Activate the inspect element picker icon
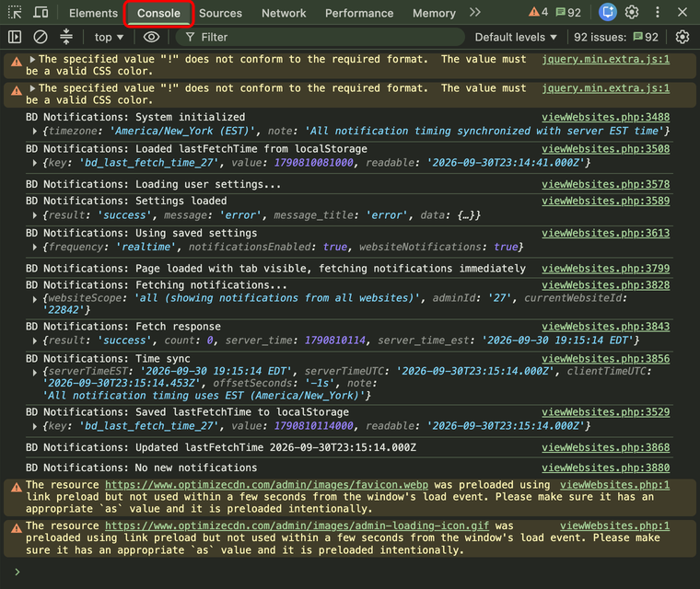This screenshot has height=589, width=700. pos(15,13)
